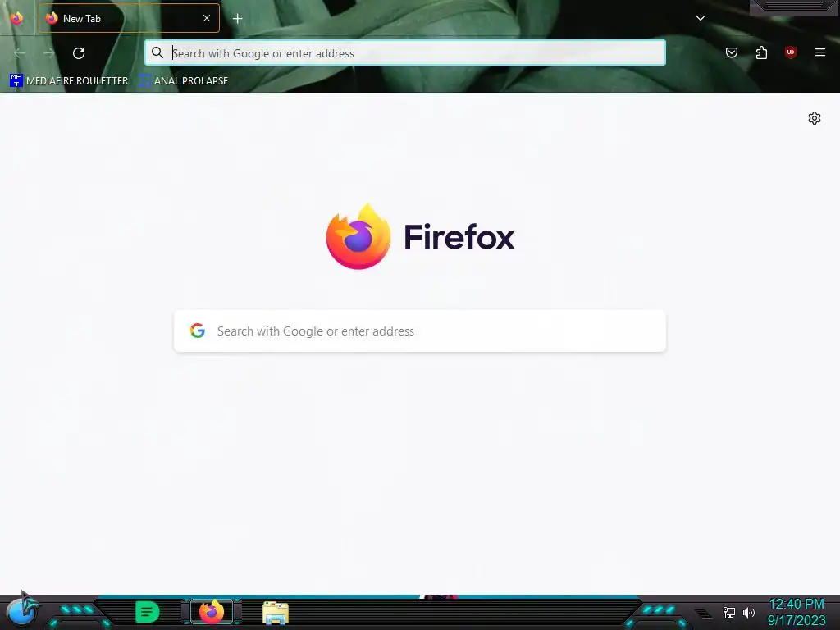Focus the address bar search field
Screen dimensions: 840x630
click(405, 53)
